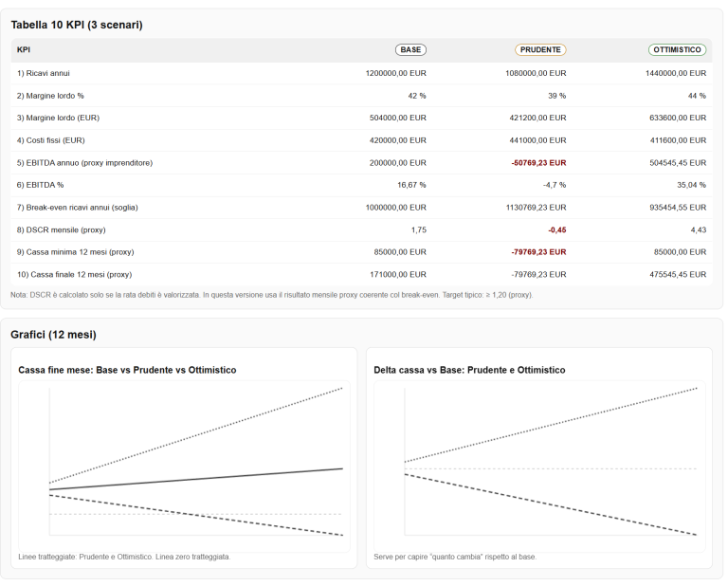Select the 'Costi fissi (EUR)' row label
This screenshot has width=728, height=586.
pos(51,140)
